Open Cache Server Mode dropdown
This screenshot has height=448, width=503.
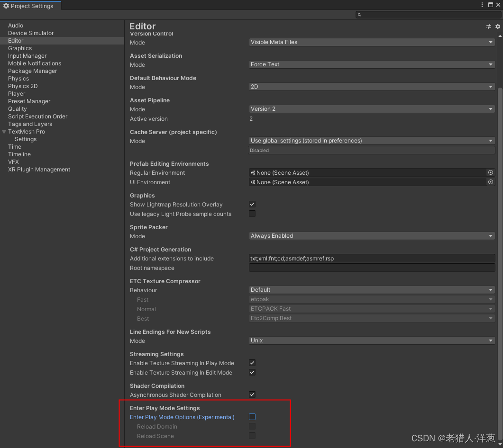pos(372,141)
